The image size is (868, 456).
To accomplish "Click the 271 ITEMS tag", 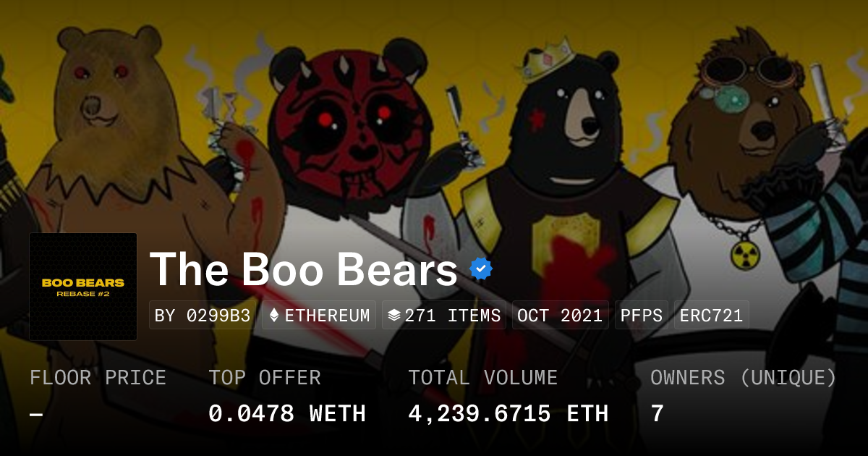I will click(x=444, y=316).
